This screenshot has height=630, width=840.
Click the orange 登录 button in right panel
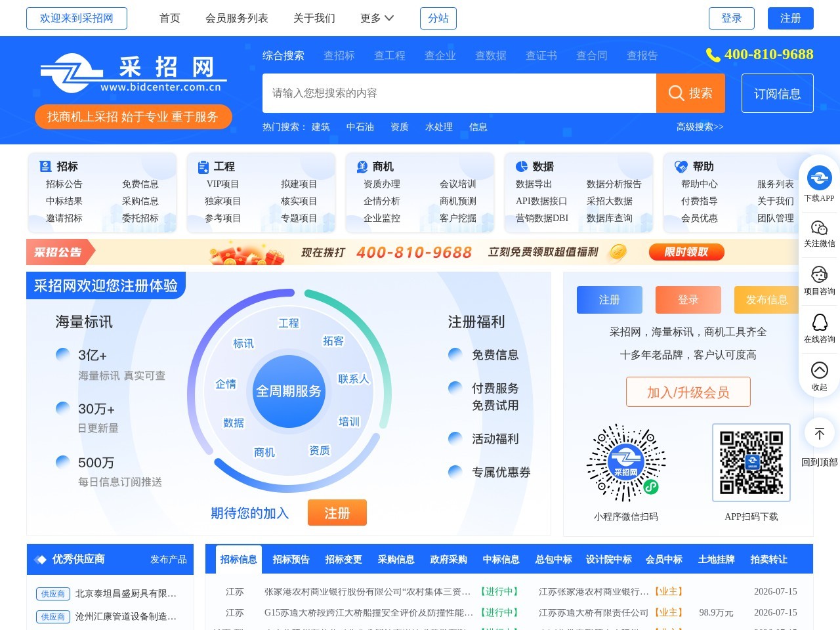(x=688, y=300)
